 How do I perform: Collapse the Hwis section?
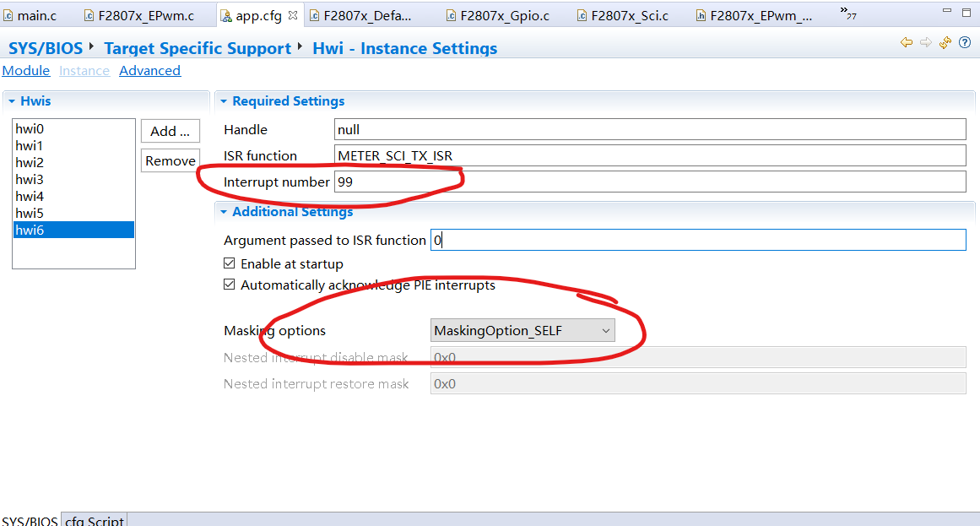(x=12, y=101)
